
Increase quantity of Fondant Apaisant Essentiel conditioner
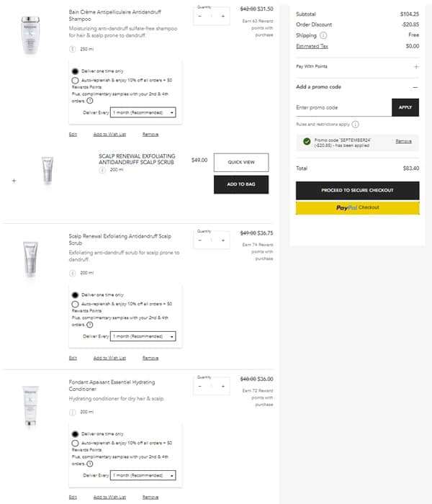pyautogui.click(x=223, y=386)
